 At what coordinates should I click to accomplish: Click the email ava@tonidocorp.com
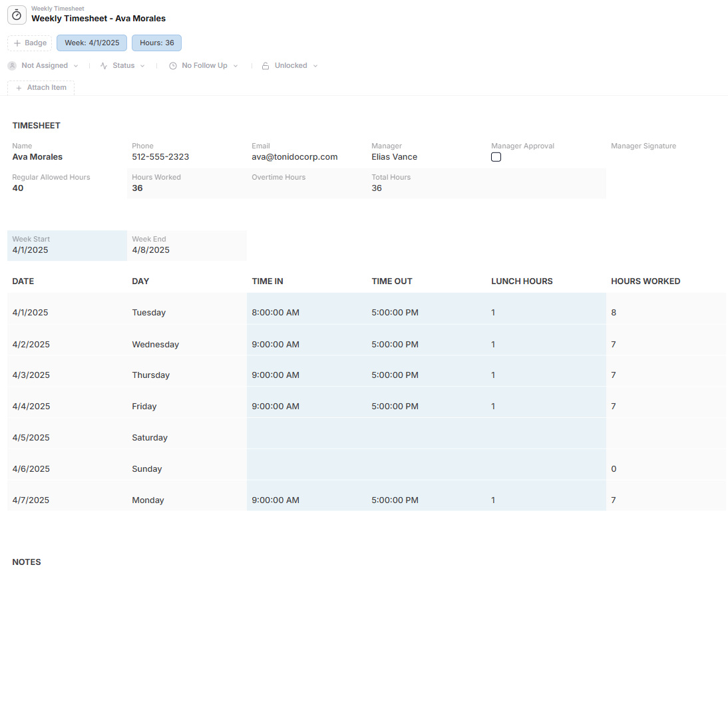(x=294, y=157)
